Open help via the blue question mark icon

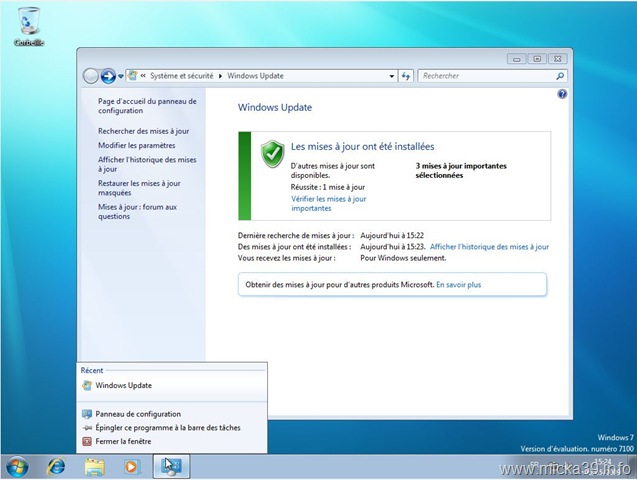[562, 94]
